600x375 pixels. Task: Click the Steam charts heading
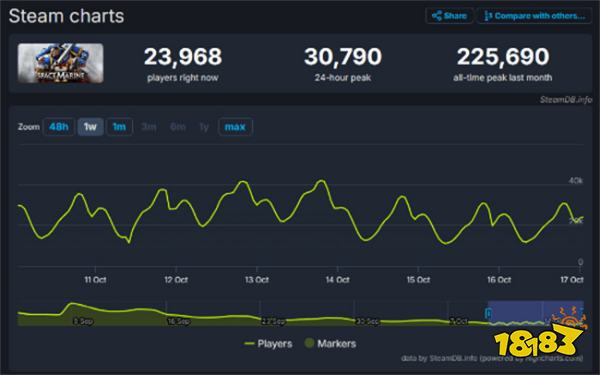pos(66,16)
